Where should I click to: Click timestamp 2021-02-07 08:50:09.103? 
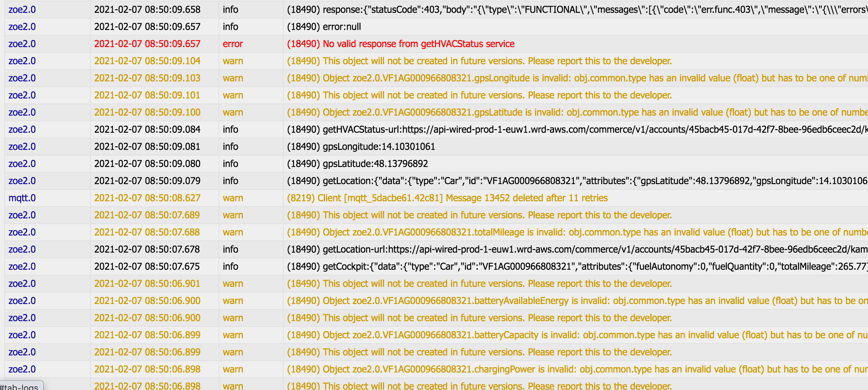147,78
